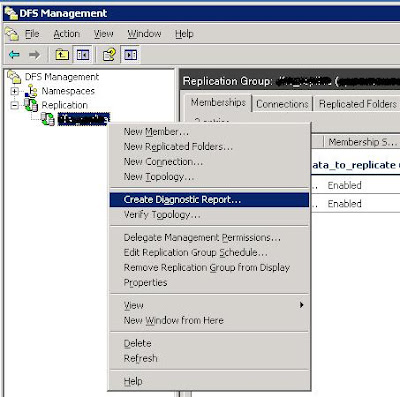Click the Replication node icon

[x=31, y=105]
